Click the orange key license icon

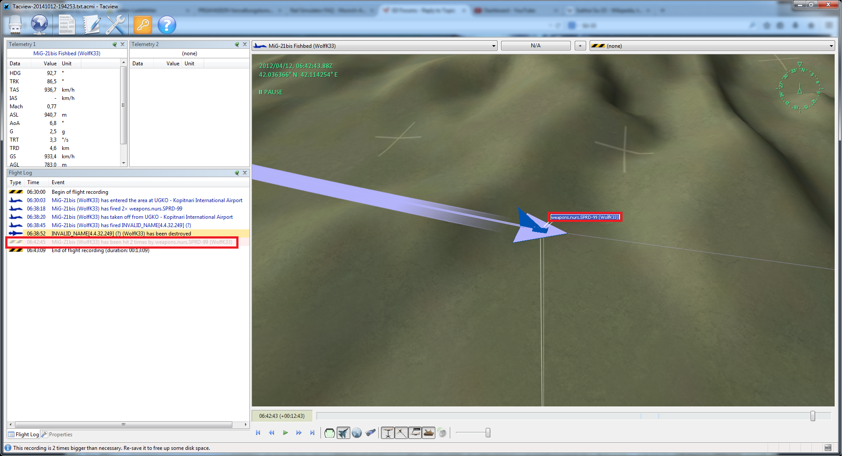click(x=143, y=25)
